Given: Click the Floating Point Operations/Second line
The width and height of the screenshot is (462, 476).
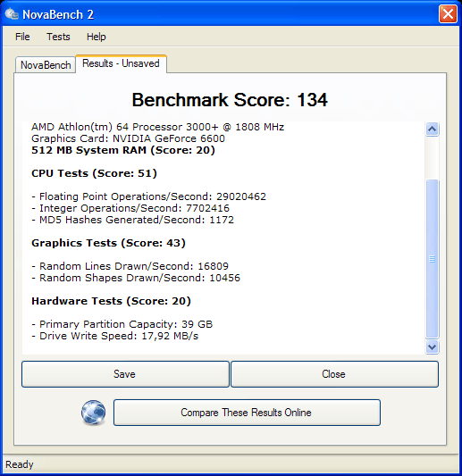Looking at the screenshot, I should tap(149, 196).
